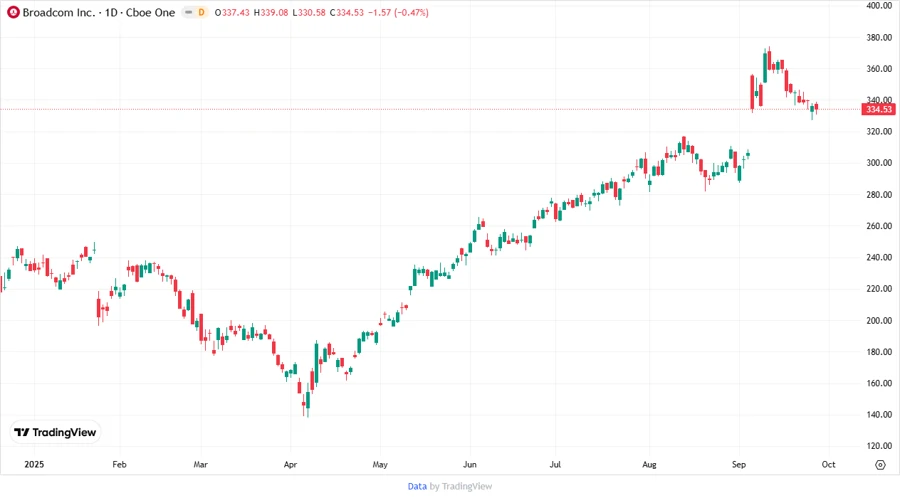
Task: Click the Sep time axis label
Action: coord(739,464)
